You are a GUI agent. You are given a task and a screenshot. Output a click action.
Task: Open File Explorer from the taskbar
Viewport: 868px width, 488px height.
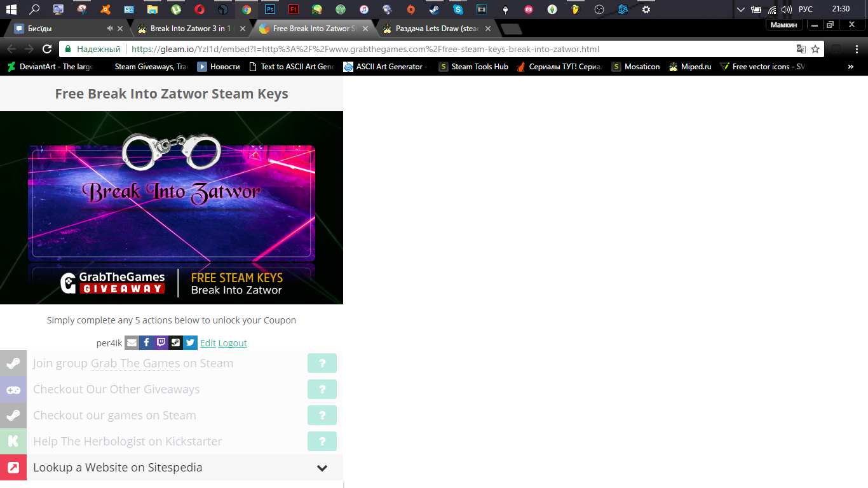(x=153, y=10)
